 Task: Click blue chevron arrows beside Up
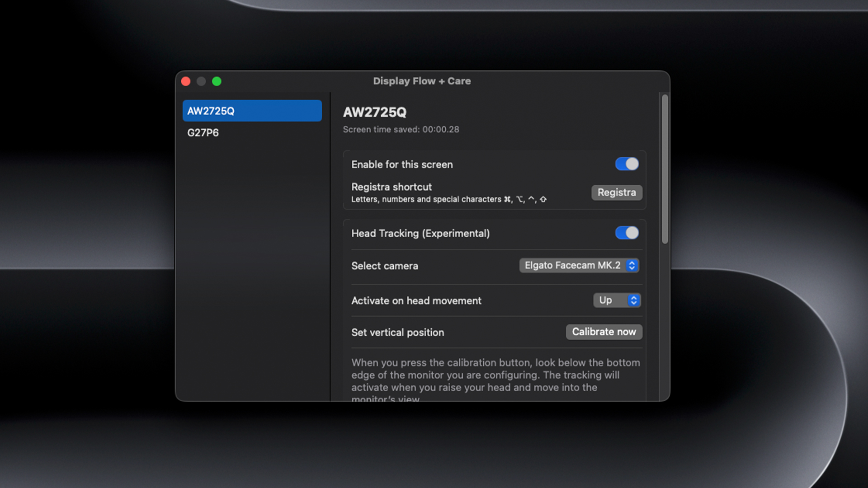(634, 300)
